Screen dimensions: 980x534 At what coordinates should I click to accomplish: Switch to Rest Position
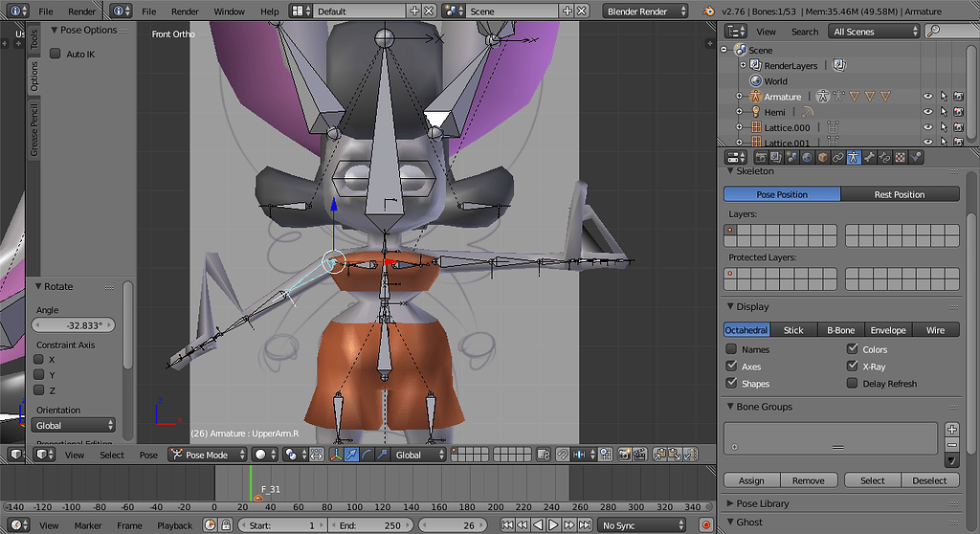click(x=900, y=194)
